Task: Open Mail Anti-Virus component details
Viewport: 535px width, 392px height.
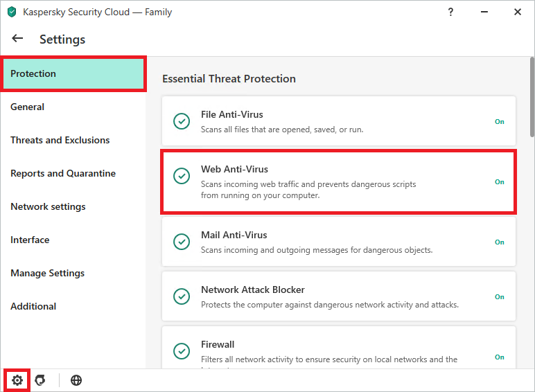Action: point(339,242)
